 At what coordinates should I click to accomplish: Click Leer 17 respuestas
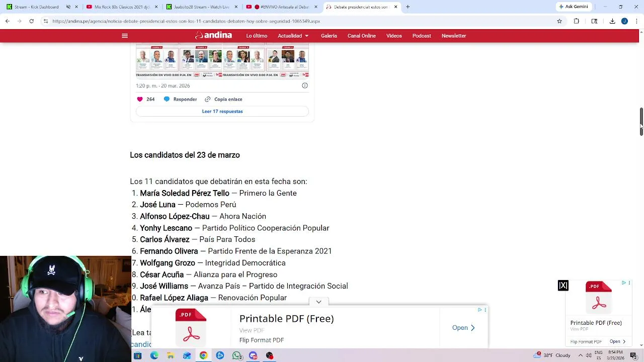222,111
